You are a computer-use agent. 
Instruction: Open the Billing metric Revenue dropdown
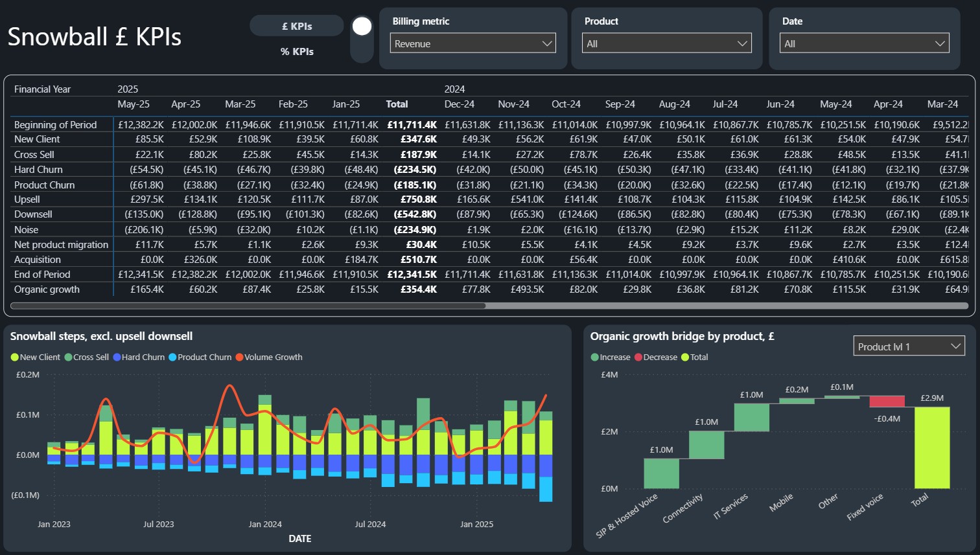[x=473, y=43]
